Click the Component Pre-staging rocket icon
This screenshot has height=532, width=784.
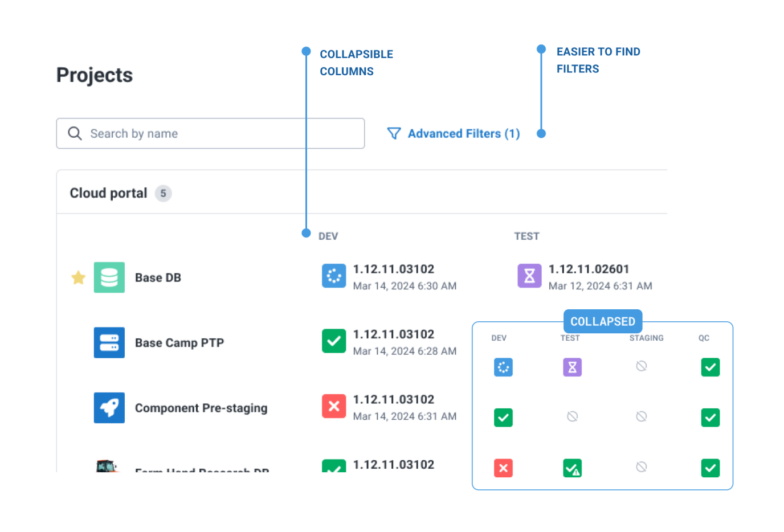109,408
